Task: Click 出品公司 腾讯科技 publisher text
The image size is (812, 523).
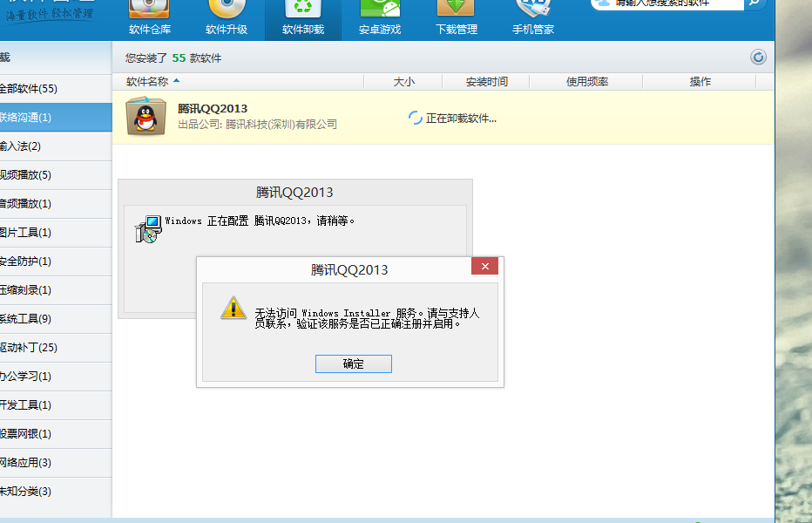Action: (257, 125)
